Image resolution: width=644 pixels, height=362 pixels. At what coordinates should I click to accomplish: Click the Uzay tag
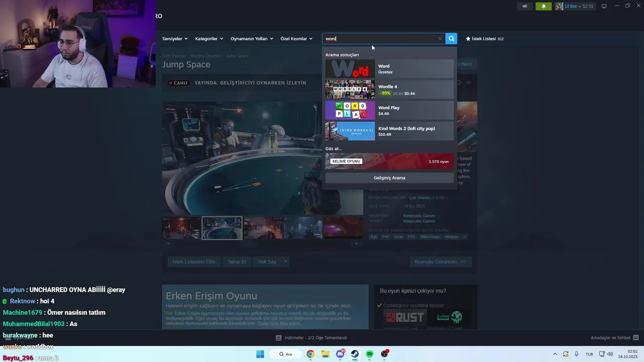point(398,237)
